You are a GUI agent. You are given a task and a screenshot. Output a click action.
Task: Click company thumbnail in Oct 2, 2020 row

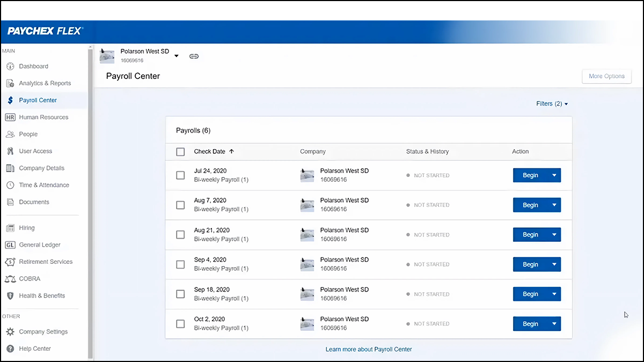click(x=307, y=324)
